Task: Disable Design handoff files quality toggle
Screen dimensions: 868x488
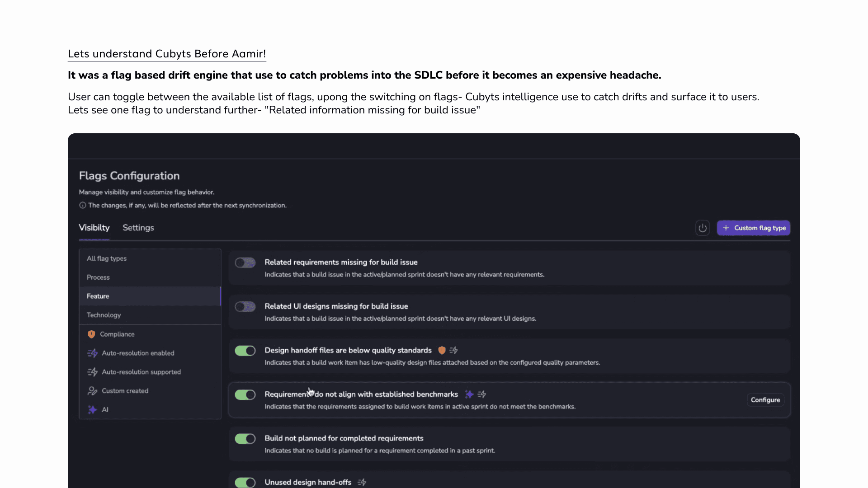Action: pyautogui.click(x=245, y=351)
